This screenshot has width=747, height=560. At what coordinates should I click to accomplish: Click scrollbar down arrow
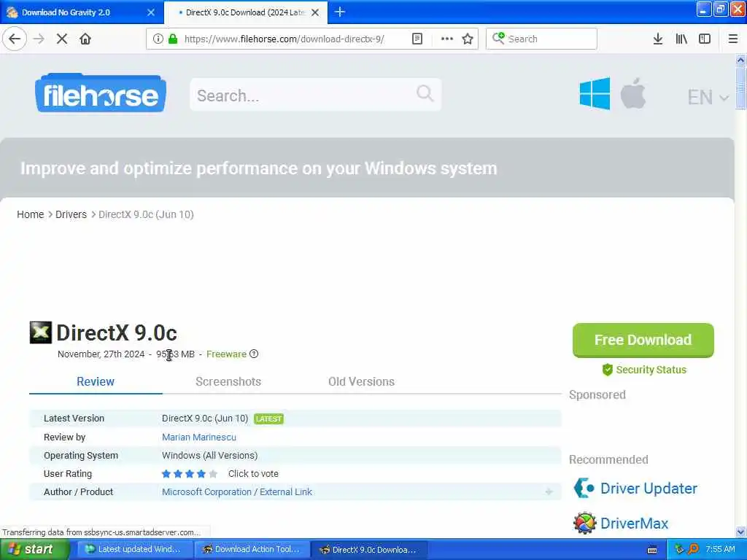coord(740,532)
